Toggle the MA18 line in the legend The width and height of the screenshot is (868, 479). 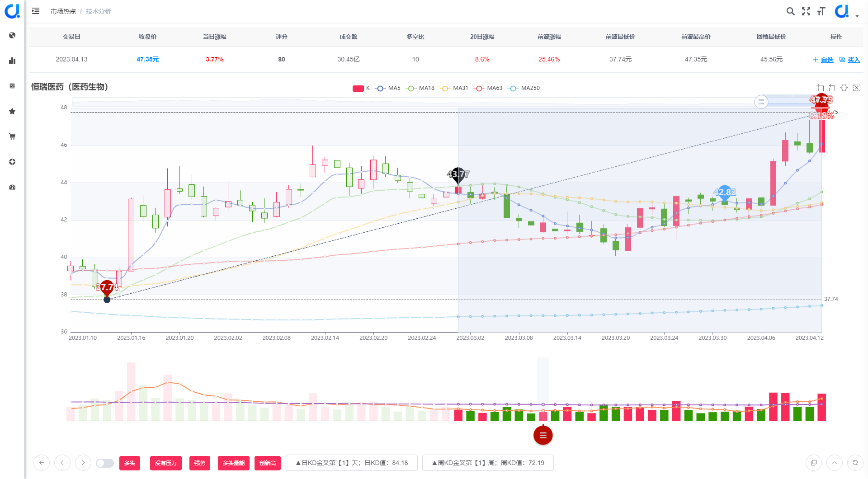(420, 88)
